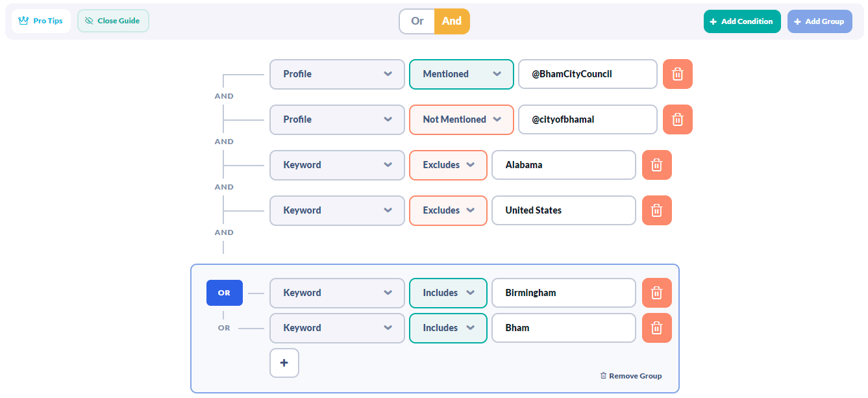This screenshot has width=868, height=398.
Task: Open Profile dropdown for @cityofbhamal row
Action: (x=338, y=119)
